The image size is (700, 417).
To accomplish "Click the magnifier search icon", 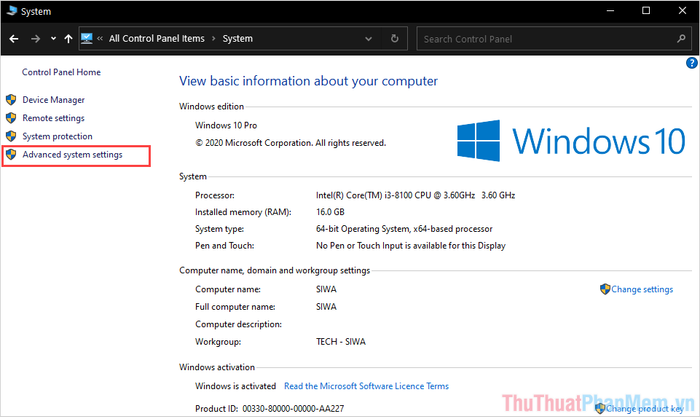I will (681, 39).
